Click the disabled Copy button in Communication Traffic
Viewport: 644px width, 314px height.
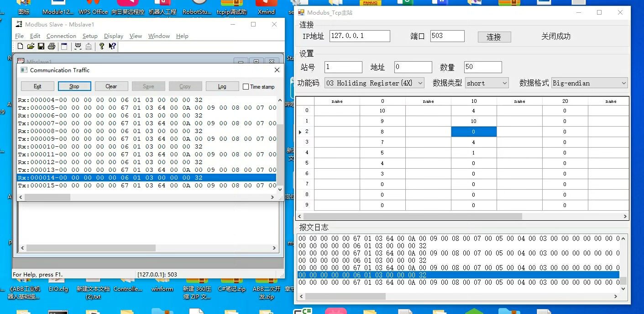point(185,86)
